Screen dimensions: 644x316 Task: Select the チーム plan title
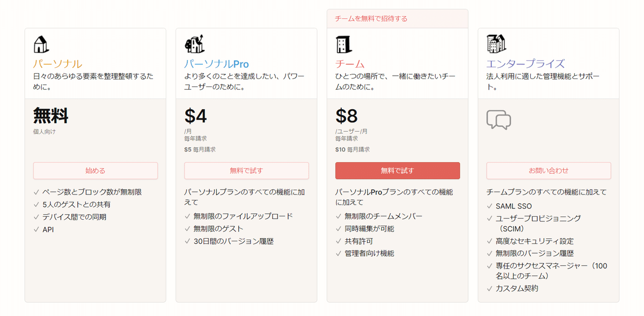click(x=349, y=64)
